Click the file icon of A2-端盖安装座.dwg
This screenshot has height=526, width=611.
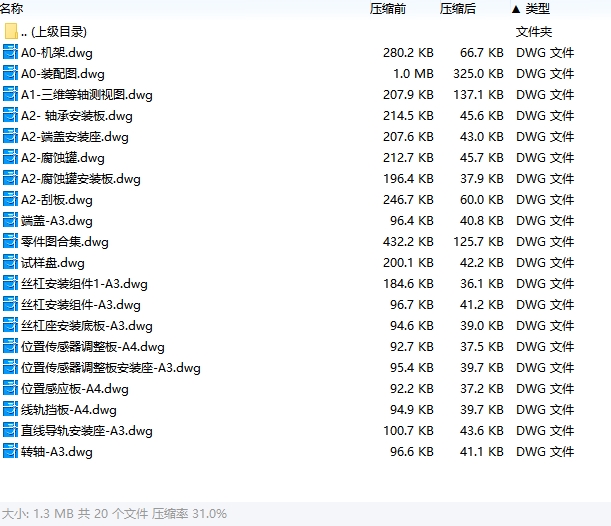pyautogui.click(x=10, y=136)
